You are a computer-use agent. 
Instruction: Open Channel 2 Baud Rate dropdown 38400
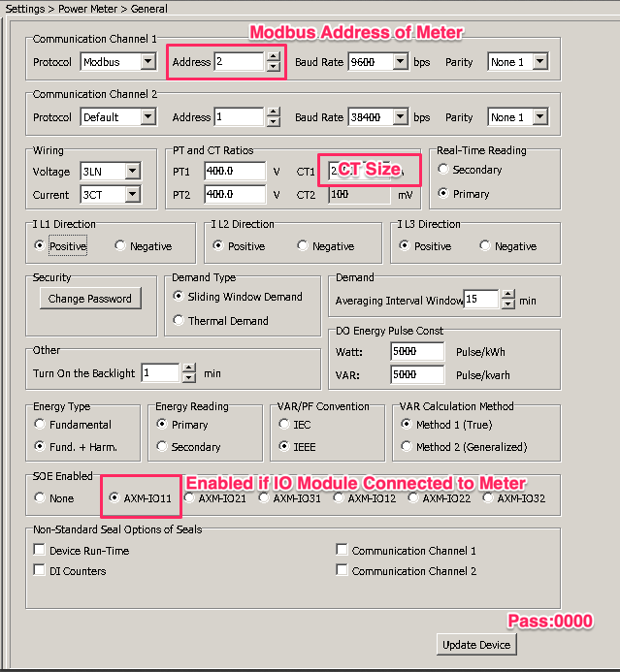coord(377,117)
